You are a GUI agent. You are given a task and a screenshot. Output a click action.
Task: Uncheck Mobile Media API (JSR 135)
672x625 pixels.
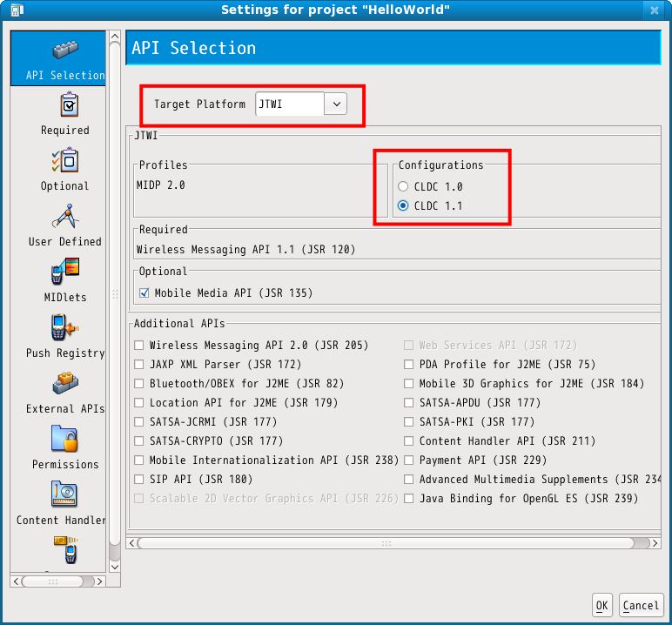tap(144, 293)
